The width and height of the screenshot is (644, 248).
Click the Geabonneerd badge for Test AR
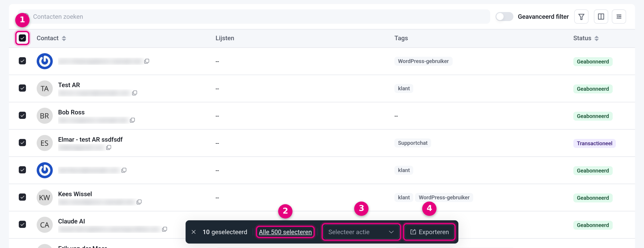click(x=593, y=89)
